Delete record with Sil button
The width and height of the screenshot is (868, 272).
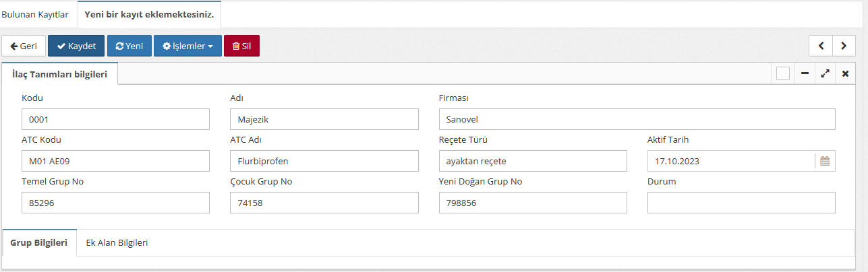click(x=241, y=46)
